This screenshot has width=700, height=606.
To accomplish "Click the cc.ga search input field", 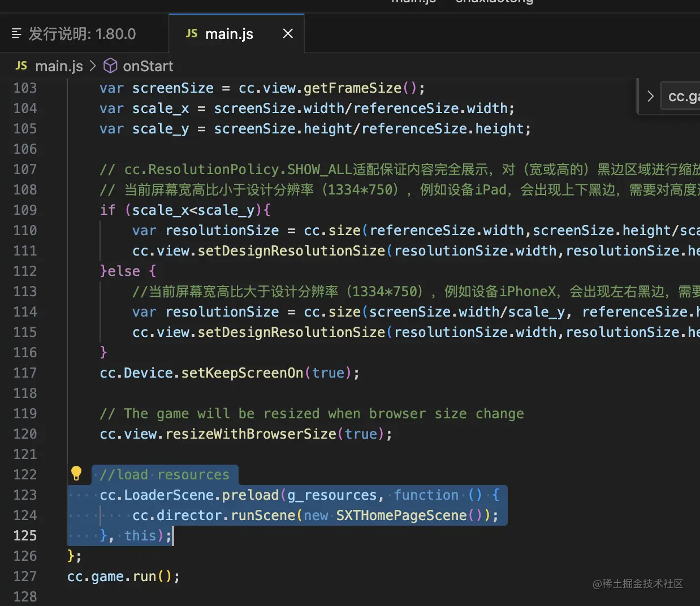I will 681,96.
